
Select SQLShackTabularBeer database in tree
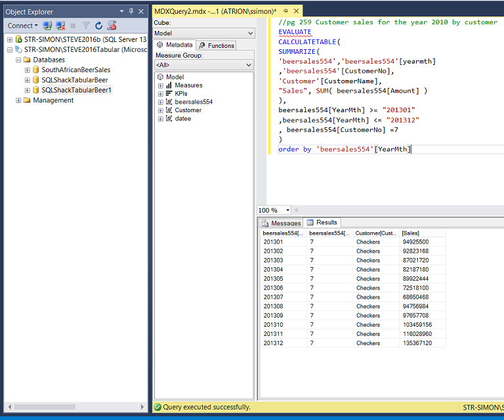pyautogui.click(x=74, y=80)
